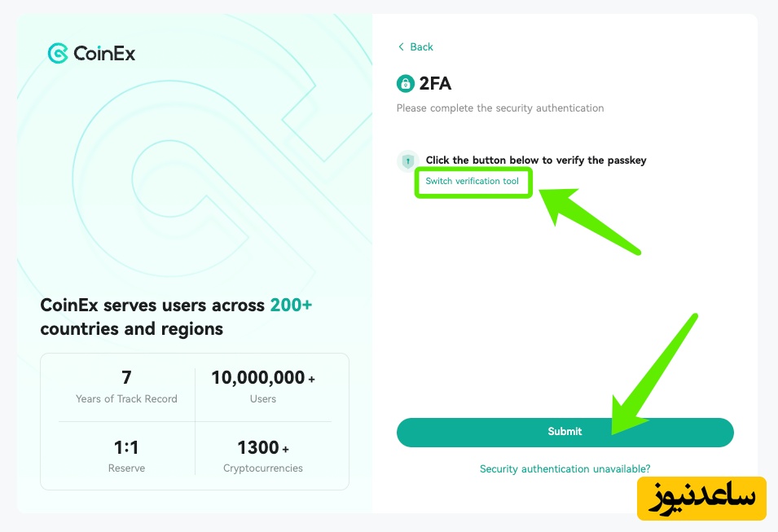The image size is (778, 532).
Task: Click the 2FA lock icon
Action: pyautogui.click(x=405, y=83)
